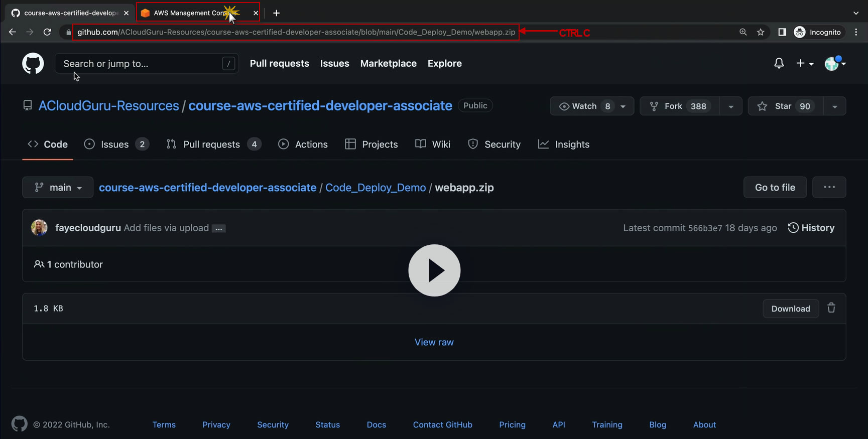868x439 pixels.
Task: Click the View raw link
Action: pos(434,342)
